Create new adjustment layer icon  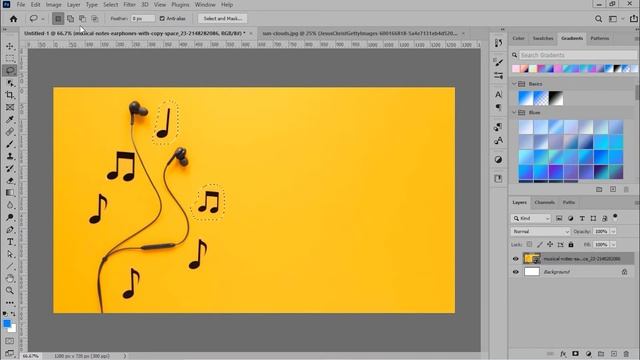pyautogui.click(x=588, y=354)
